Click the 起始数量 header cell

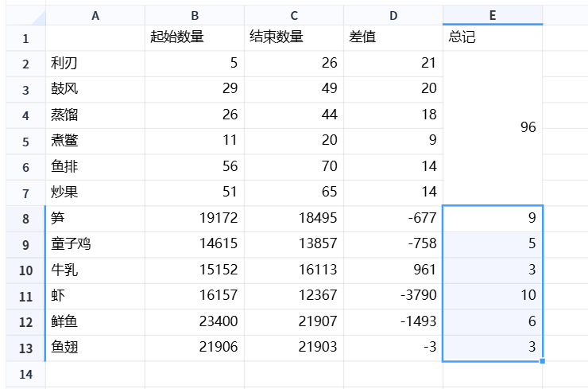tap(195, 38)
